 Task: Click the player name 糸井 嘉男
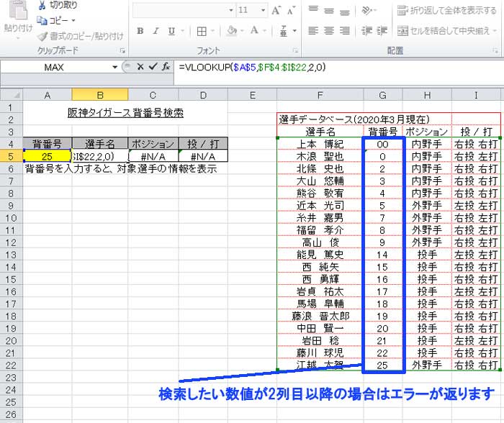pyautogui.click(x=320, y=218)
